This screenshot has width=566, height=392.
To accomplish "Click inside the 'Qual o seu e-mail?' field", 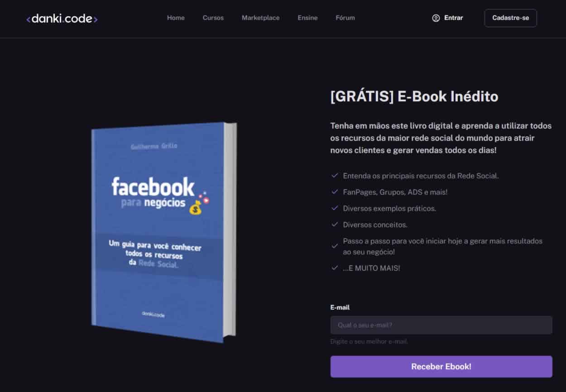I will coord(441,325).
